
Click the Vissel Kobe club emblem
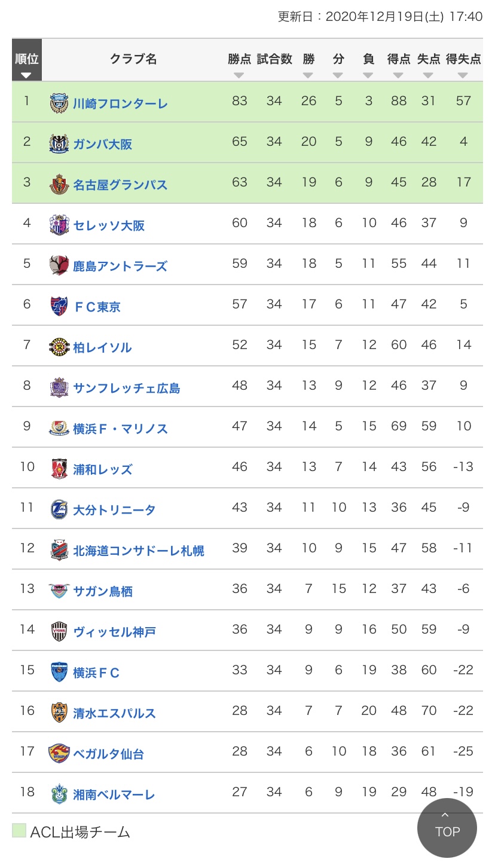click(59, 632)
